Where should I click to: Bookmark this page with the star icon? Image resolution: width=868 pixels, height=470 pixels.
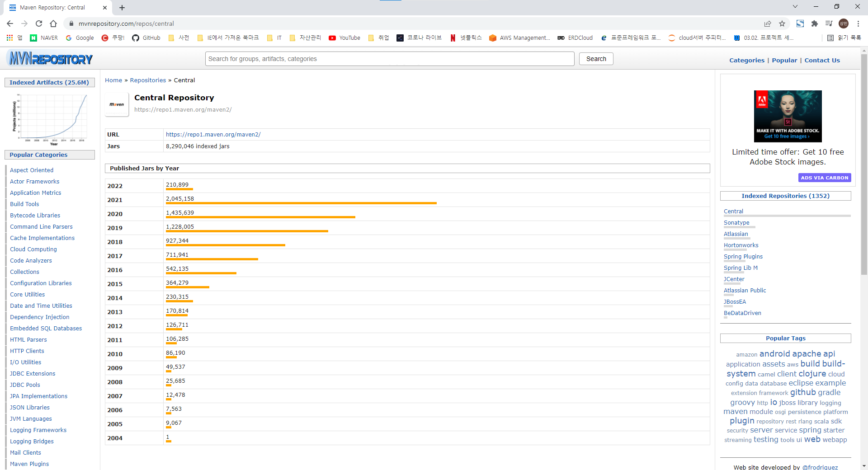pyautogui.click(x=782, y=23)
